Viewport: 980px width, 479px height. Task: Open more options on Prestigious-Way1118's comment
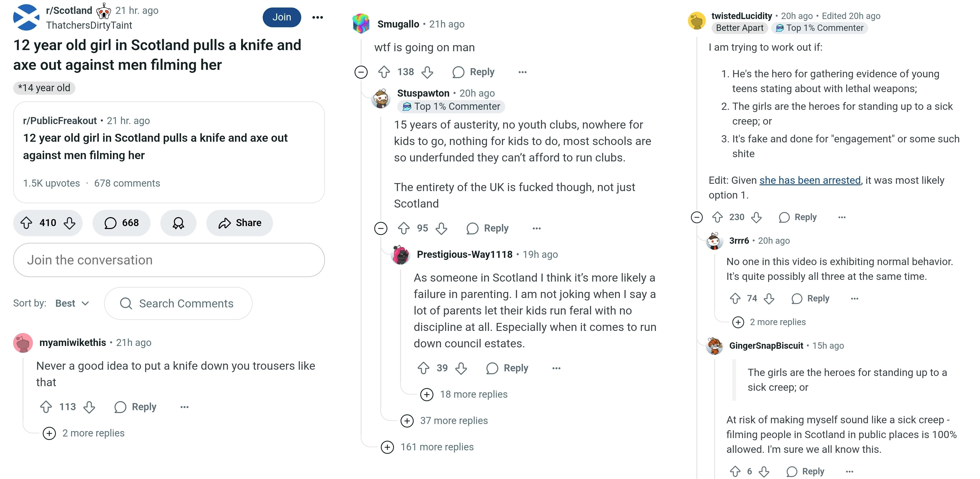click(556, 368)
